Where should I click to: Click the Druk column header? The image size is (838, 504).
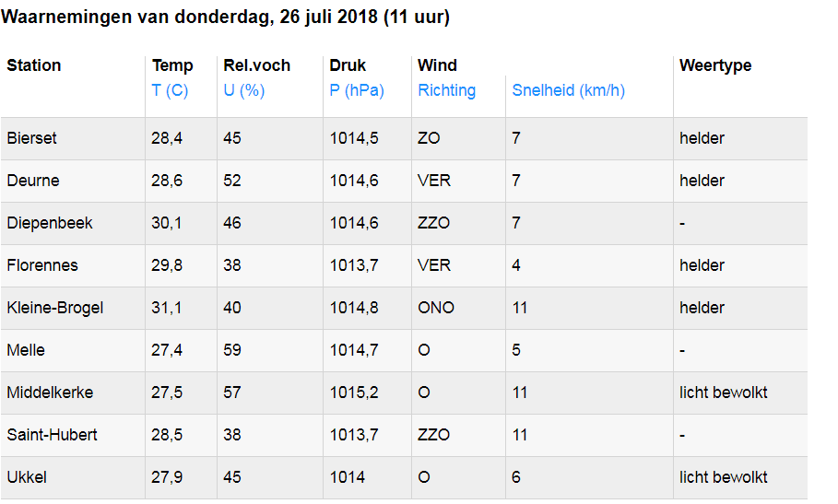coord(348,65)
